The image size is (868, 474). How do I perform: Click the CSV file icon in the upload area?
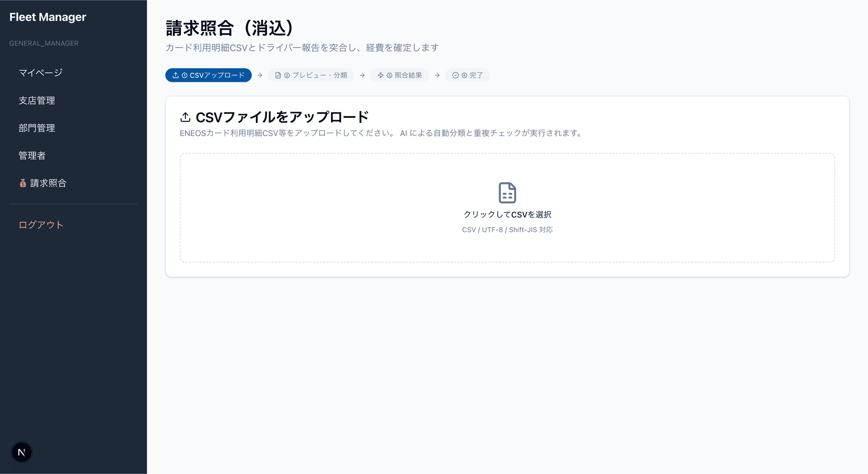(x=507, y=192)
